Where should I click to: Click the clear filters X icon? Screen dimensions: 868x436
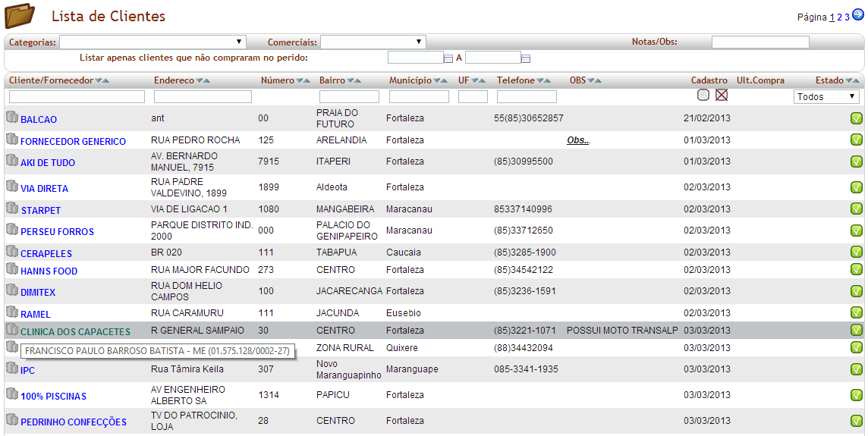pyautogui.click(x=722, y=96)
